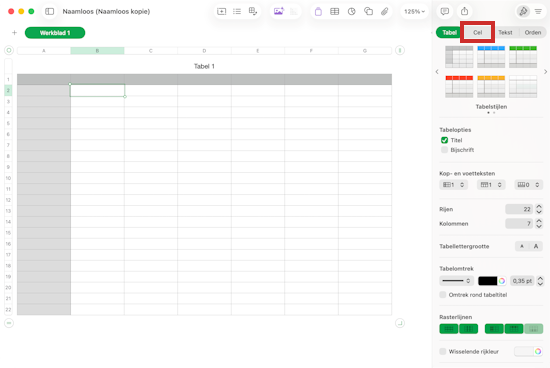The image size is (550, 368).
Task: Click the purple image generation icon
Action: pos(279,12)
